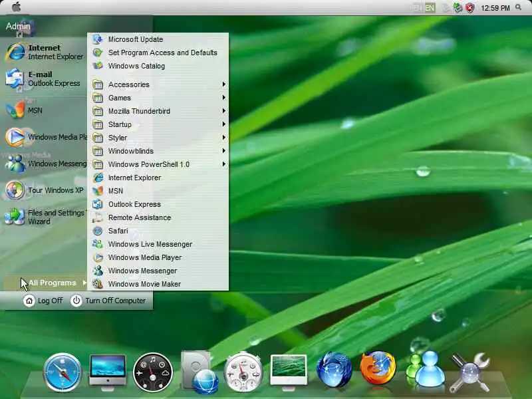Open Windows Live Messenger

tap(158, 244)
